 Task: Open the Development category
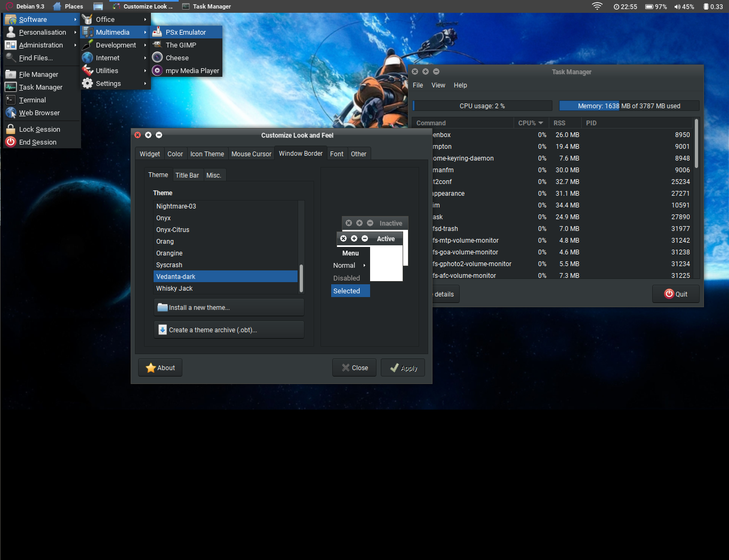pos(115,45)
